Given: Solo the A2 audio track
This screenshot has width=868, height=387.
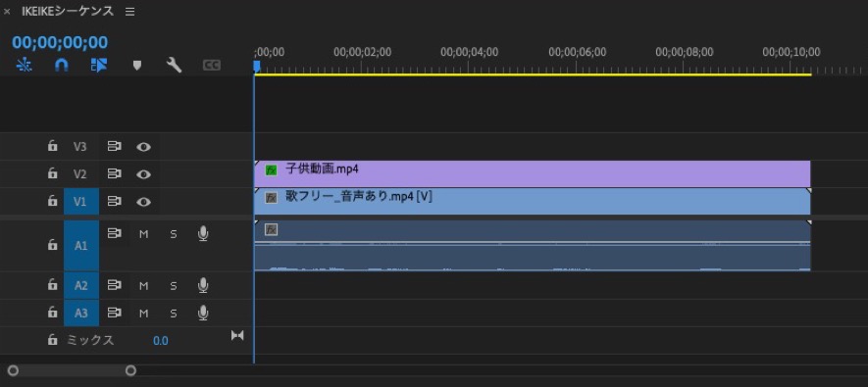Looking at the screenshot, I should pyautogui.click(x=174, y=286).
